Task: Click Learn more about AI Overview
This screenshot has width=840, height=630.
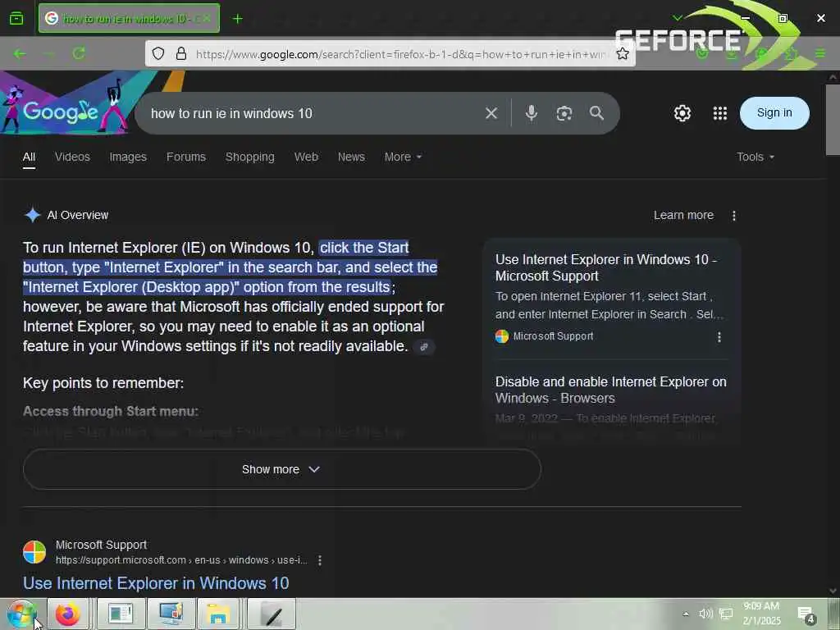Action: tap(683, 216)
